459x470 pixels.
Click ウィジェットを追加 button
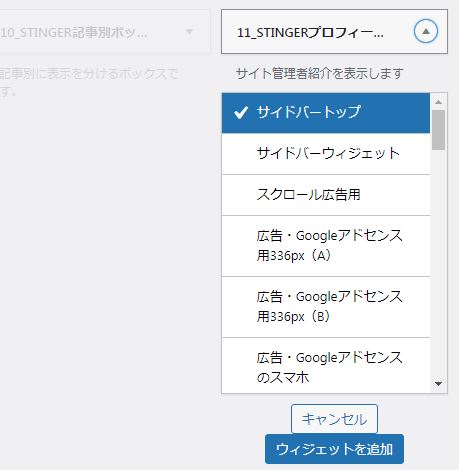[x=334, y=449]
